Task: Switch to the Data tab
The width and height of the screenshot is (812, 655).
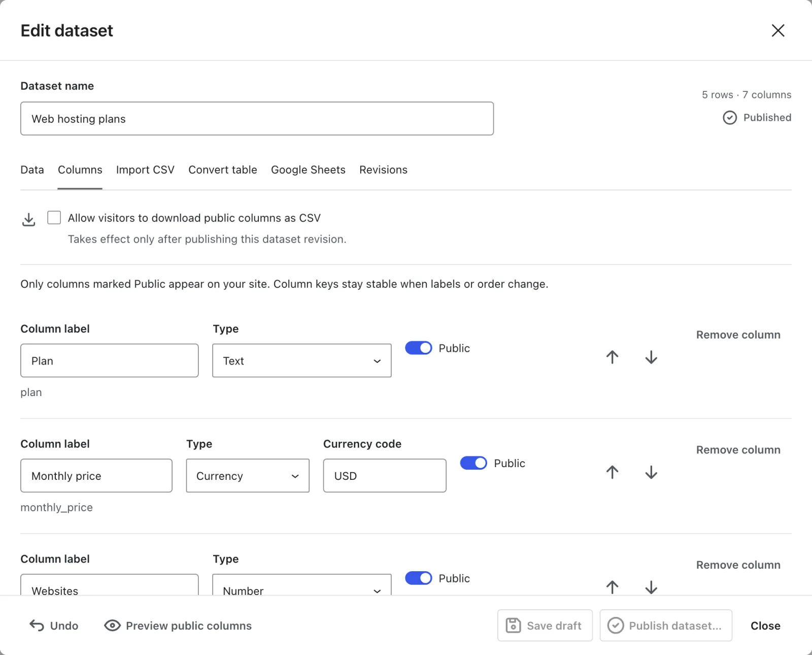Action: click(x=32, y=170)
